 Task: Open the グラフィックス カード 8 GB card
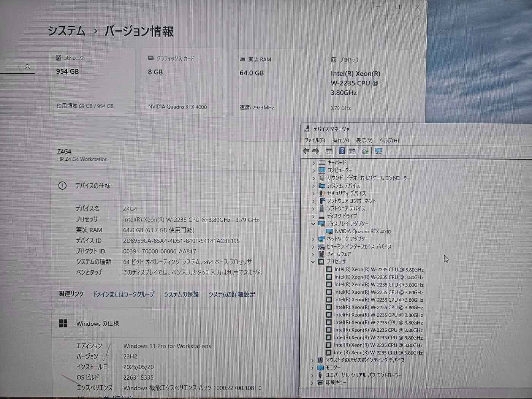click(x=184, y=82)
